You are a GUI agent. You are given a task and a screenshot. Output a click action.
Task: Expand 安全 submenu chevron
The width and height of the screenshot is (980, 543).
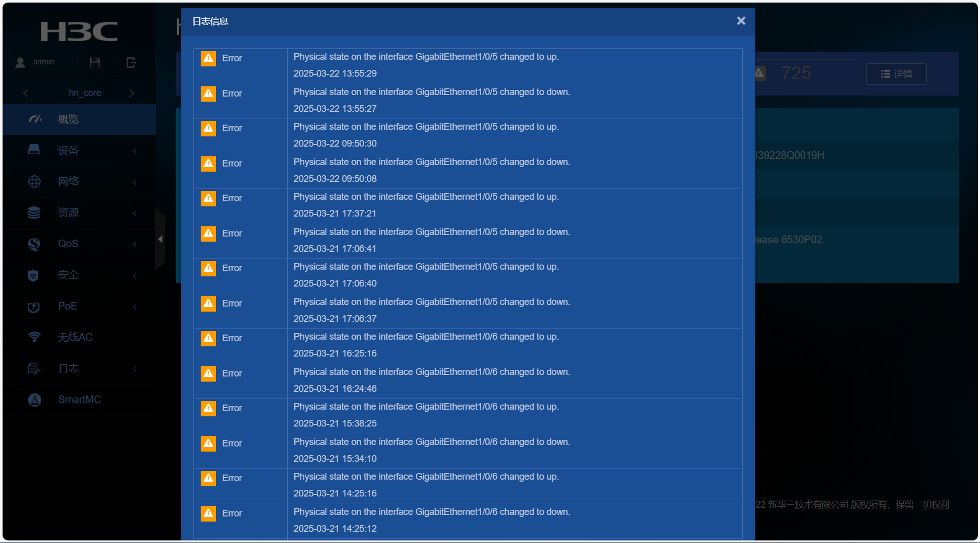pos(135,276)
